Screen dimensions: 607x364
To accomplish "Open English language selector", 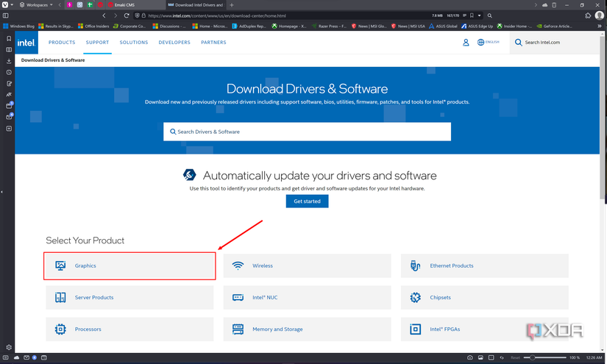I will click(488, 42).
